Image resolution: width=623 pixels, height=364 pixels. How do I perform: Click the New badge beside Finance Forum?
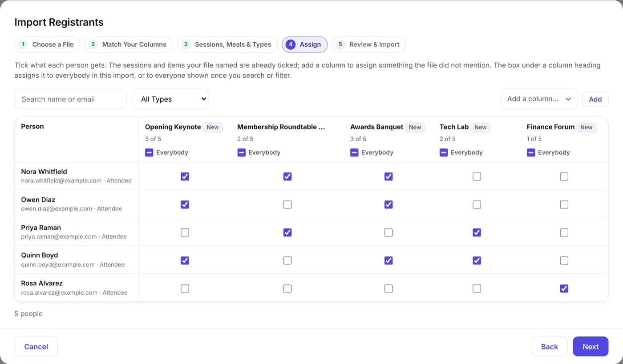(587, 128)
